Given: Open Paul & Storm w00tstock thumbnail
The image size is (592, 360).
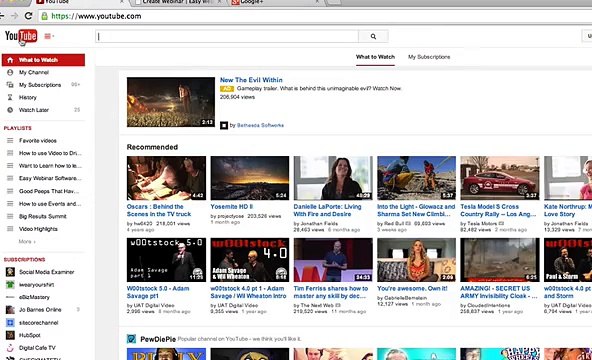Looking at the screenshot, I should (568, 260).
